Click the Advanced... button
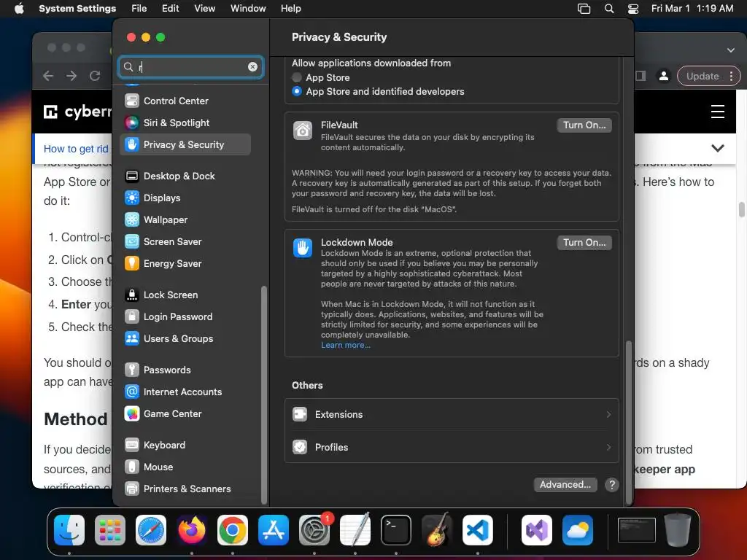This screenshot has width=747, height=560. pyautogui.click(x=565, y=485)
